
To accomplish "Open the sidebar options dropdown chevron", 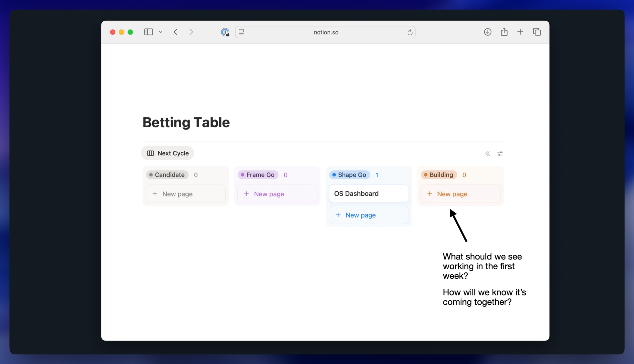I will pos(161,32).
